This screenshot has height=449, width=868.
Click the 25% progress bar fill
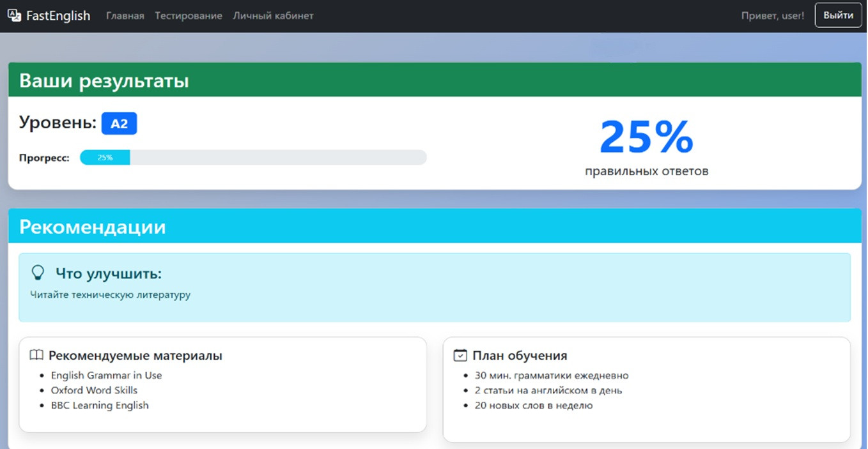click(x=105, y=158)
